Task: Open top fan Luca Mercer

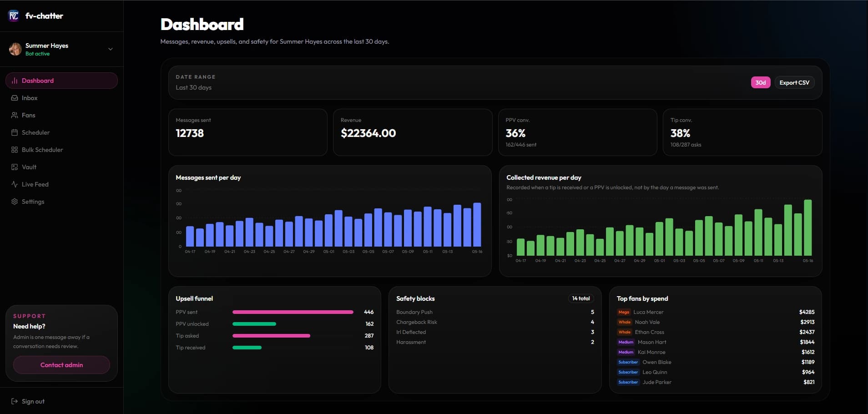Action: coord(648,312)
